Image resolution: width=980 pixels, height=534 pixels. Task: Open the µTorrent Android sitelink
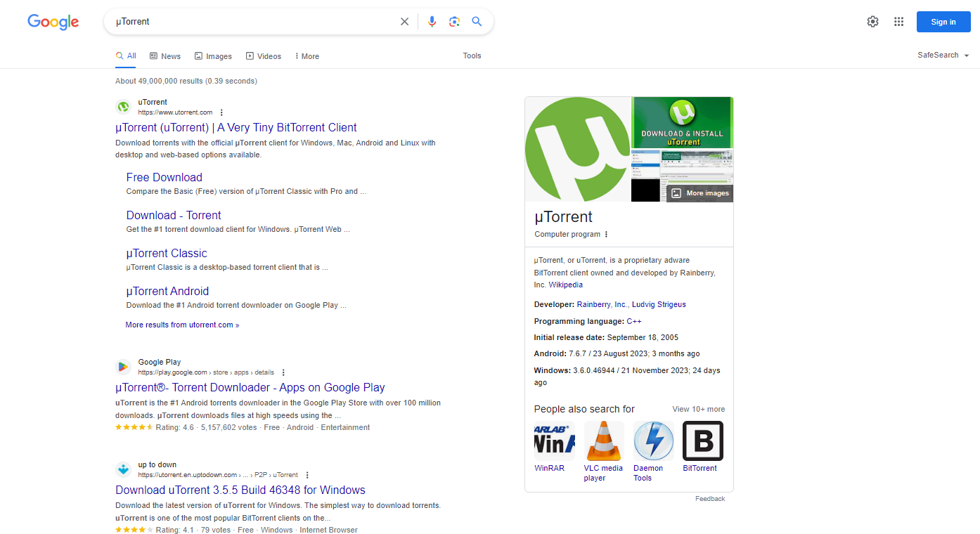pos(167,292)
